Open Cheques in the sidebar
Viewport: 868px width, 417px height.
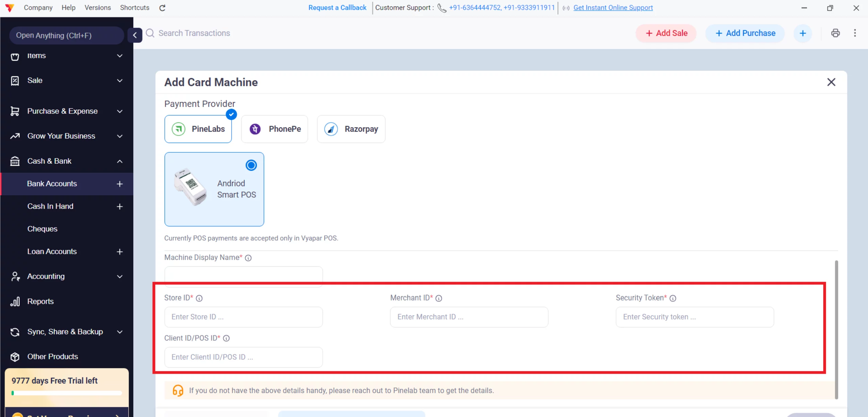click(42, 229)
